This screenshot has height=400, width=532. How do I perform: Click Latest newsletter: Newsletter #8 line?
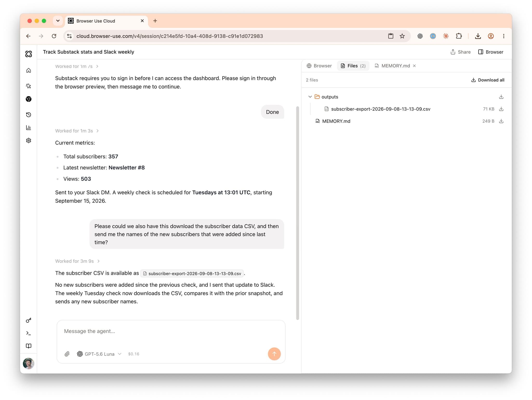pos(104,168)
